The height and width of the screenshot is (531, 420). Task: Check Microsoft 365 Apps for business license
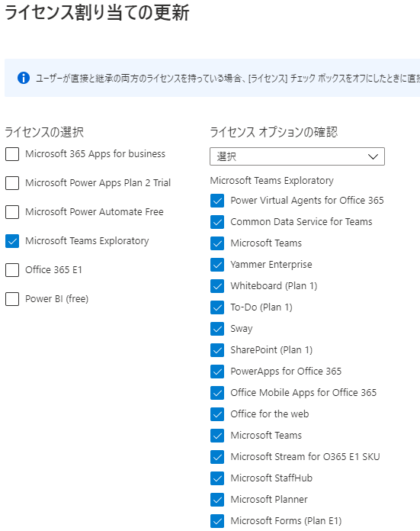point(12,154)
